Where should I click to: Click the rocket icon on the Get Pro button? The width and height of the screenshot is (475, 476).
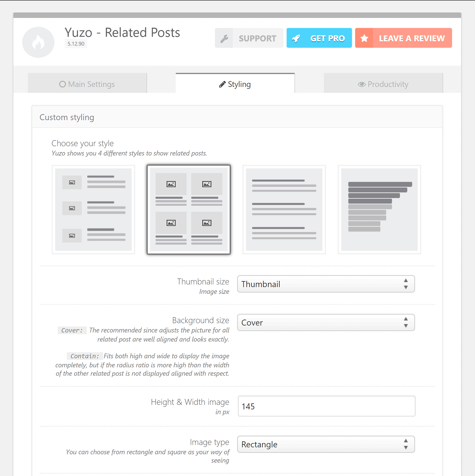(296, 38)
